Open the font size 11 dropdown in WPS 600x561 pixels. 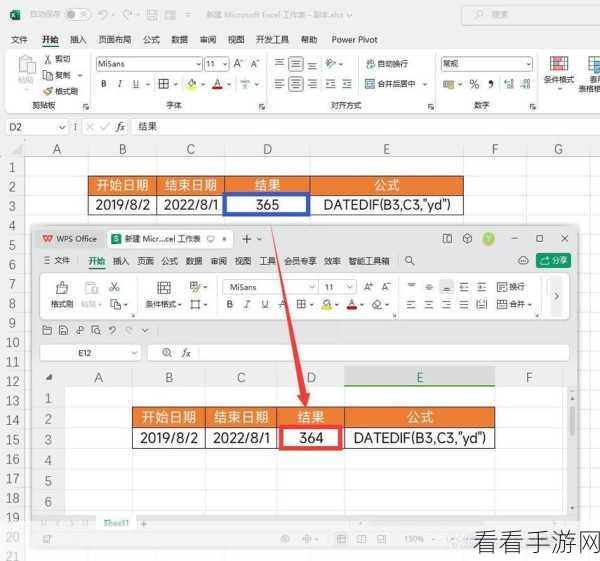point(349,287)
